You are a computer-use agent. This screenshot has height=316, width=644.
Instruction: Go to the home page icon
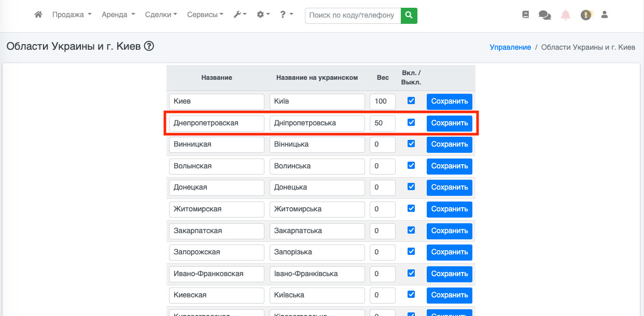[38, 15]
